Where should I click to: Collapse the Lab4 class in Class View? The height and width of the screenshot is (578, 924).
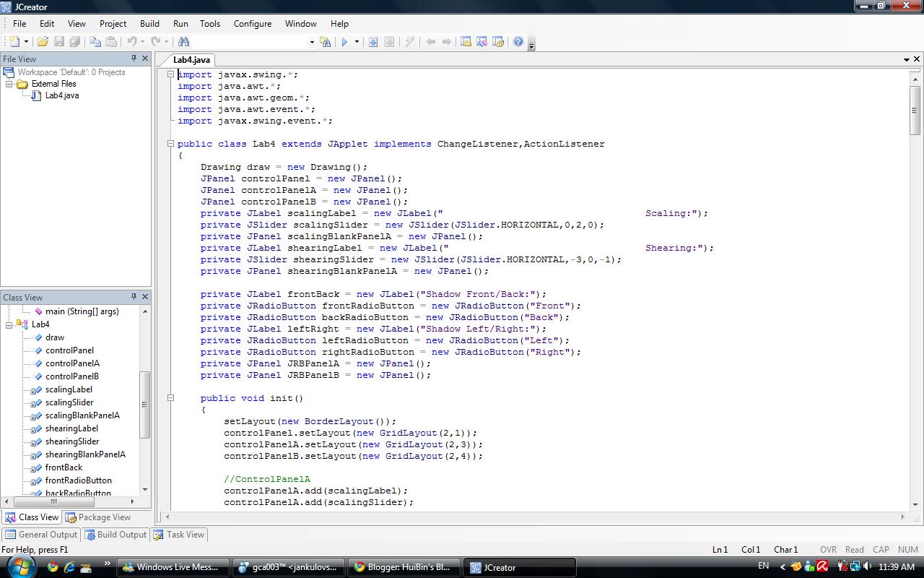click(x=6, y=324)
